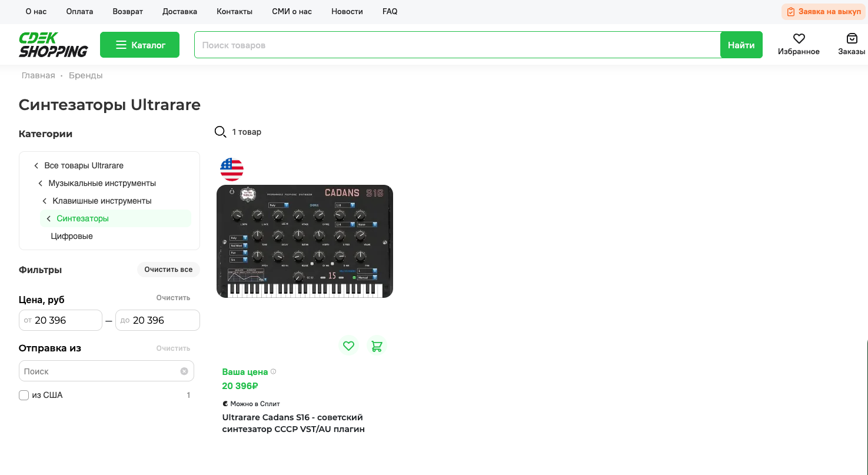This screenshot has width=868, height=475.
Task: Open the Заказы bag icon
Action: (x=852, y=39)
